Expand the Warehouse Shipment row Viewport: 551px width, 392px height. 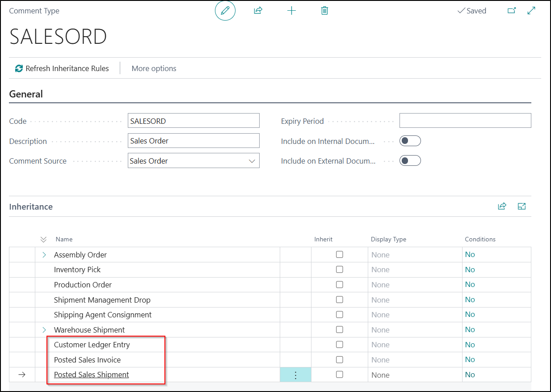tap(44, 330)
